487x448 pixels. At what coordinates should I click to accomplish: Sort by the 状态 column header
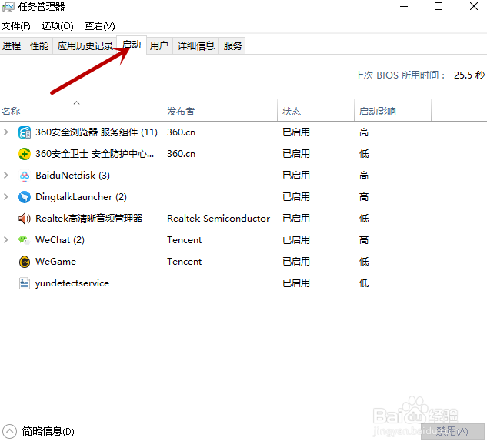[x=315, y=110]
